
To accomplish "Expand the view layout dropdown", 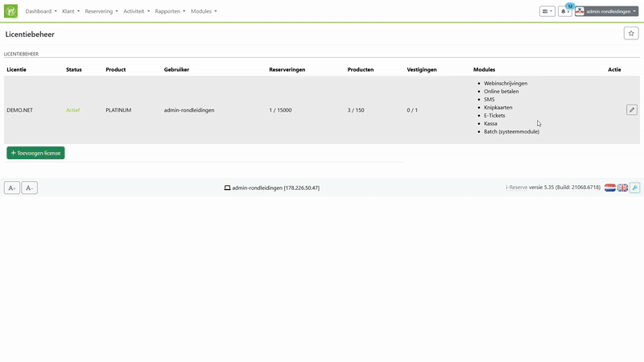I will (x=547, y=12).
